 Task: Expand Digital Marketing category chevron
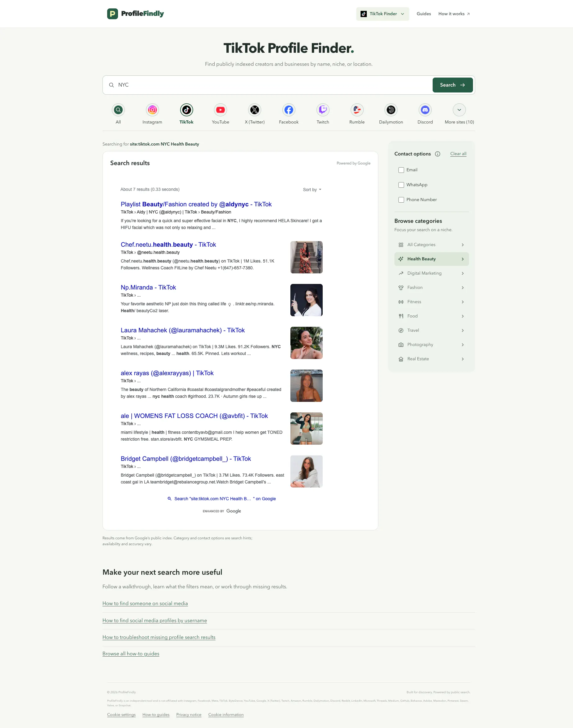463,273
